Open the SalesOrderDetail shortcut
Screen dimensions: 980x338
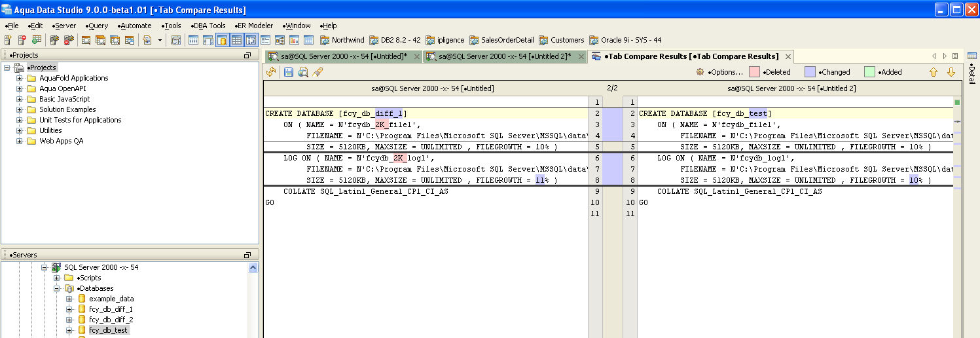point(501,40)
